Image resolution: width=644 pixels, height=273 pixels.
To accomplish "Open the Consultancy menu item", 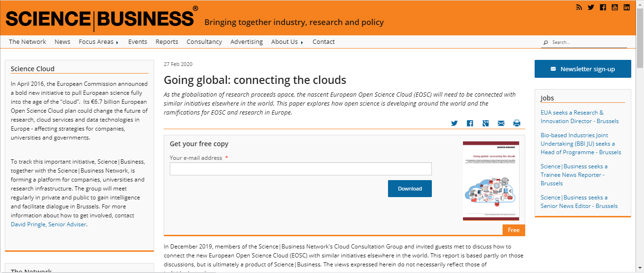I will coord(204,41).
